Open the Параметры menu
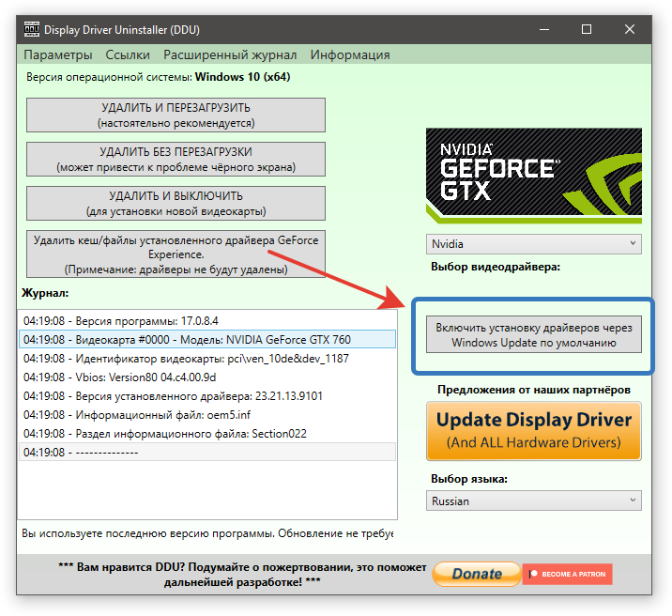Screen dimensions: 672x616 coord(58,54)
